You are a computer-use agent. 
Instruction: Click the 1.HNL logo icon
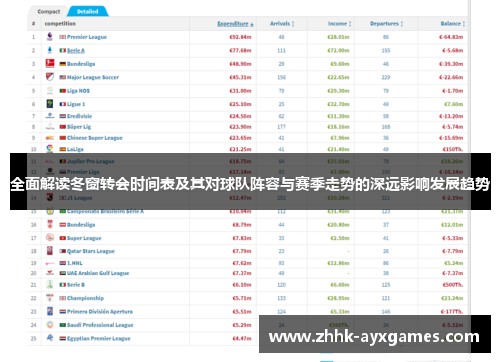[50, 263]
